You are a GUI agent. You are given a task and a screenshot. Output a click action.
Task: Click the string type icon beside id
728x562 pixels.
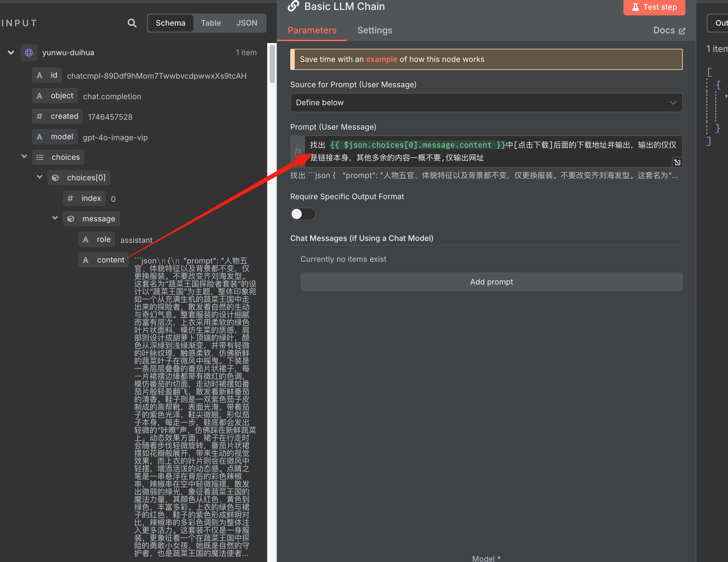40,75
